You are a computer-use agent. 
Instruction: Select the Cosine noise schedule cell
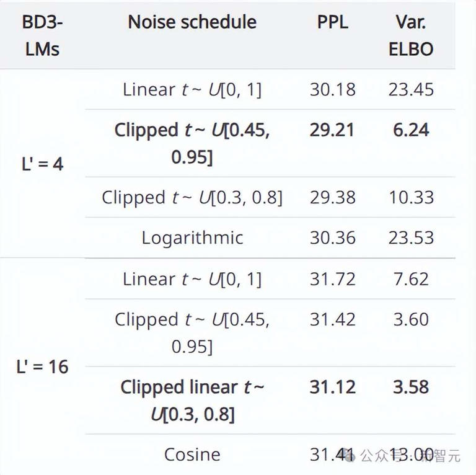(192, 455)
